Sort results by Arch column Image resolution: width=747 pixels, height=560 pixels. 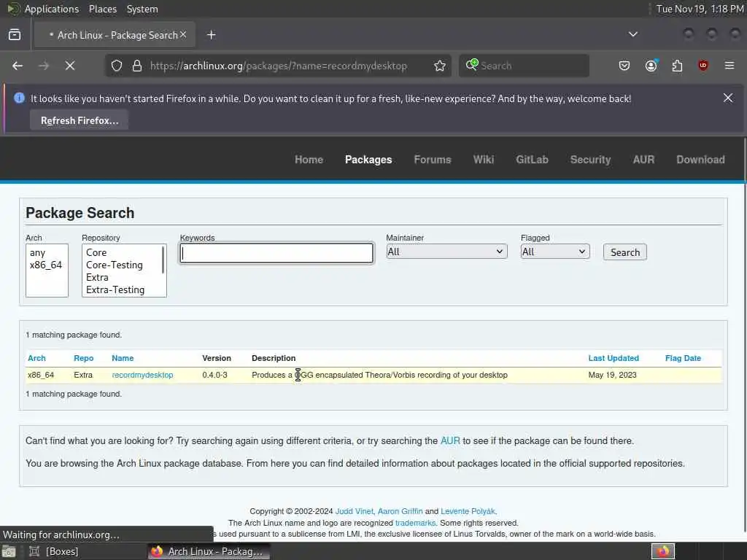(36, 358)
